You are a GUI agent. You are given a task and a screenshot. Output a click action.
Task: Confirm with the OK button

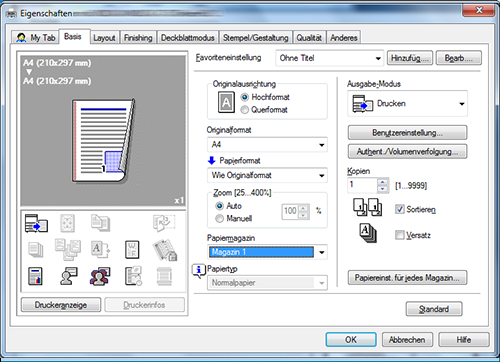[351, 340]
